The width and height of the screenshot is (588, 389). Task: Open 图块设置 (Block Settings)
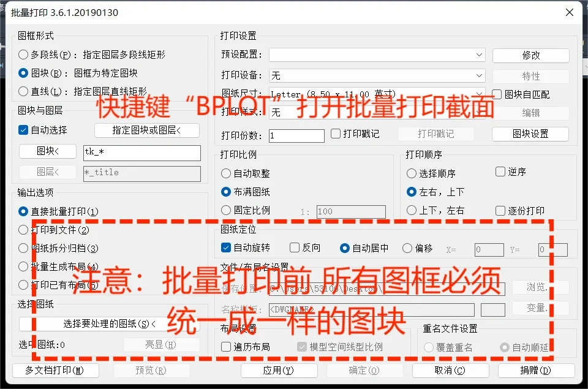coord(530,134)
